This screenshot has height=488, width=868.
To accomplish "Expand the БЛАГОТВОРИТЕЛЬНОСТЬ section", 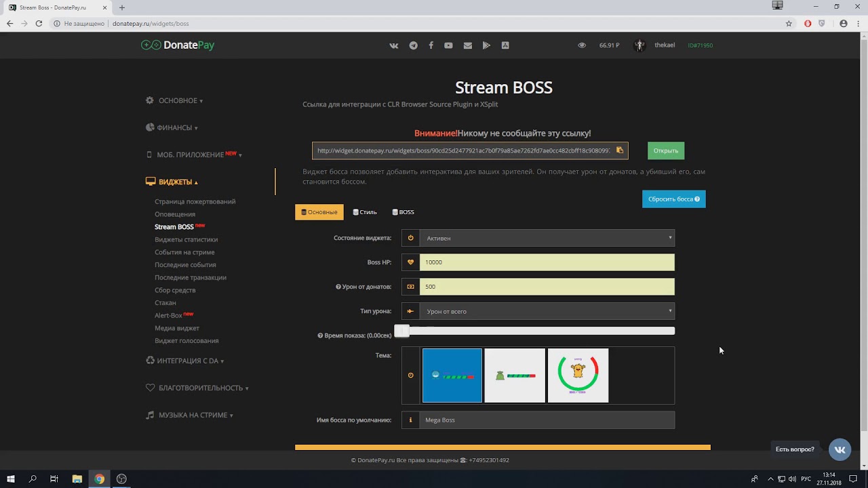I will pyautogui.click(x=197, y=388).
